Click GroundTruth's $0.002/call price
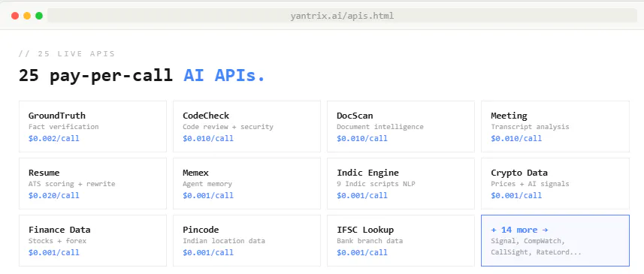Viewport: 644px width, 274px height. (54, 138)
